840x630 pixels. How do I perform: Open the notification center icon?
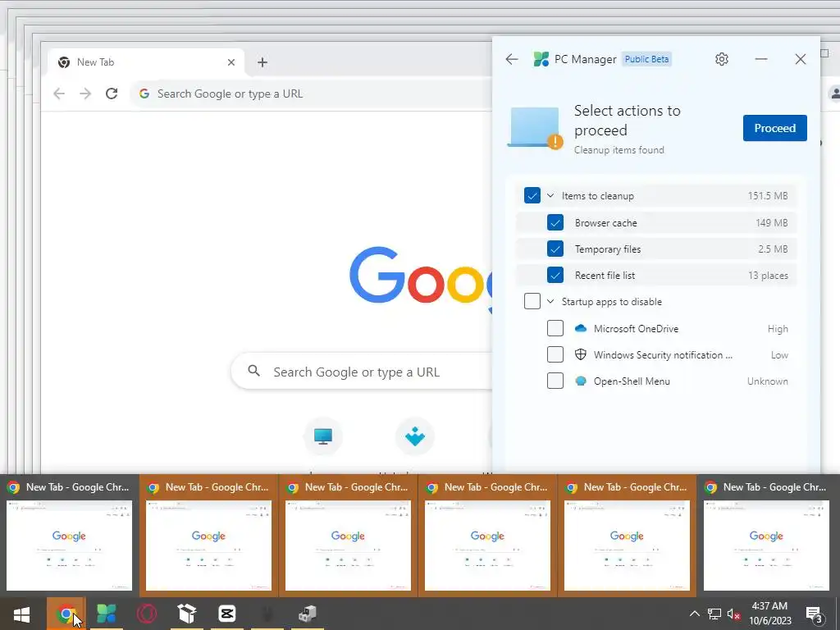(815, 614)
